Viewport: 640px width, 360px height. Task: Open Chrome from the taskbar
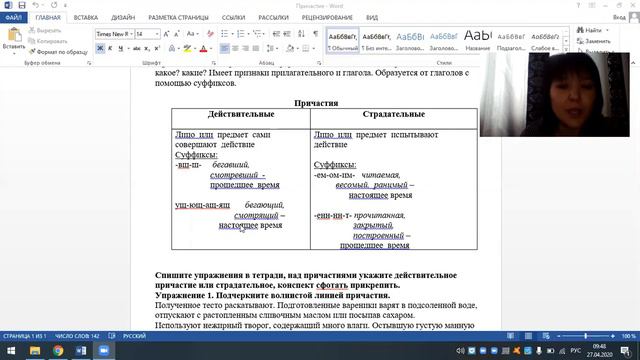point(58,351)
